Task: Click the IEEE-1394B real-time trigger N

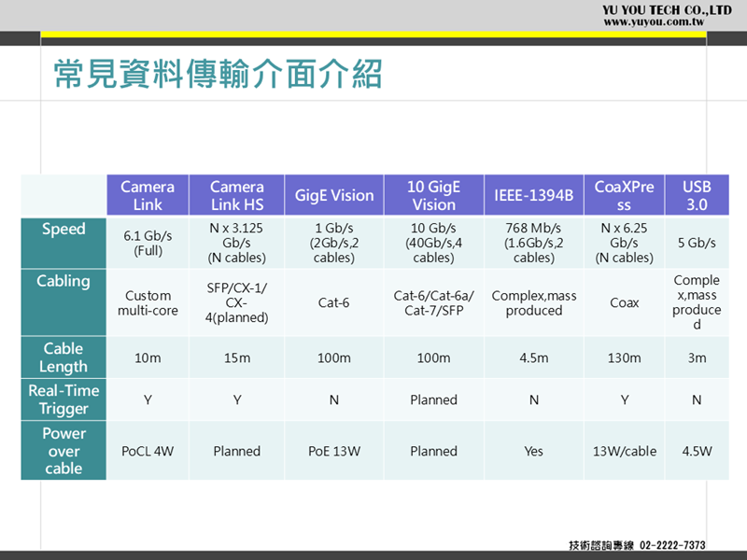Action: pos(533,399)
